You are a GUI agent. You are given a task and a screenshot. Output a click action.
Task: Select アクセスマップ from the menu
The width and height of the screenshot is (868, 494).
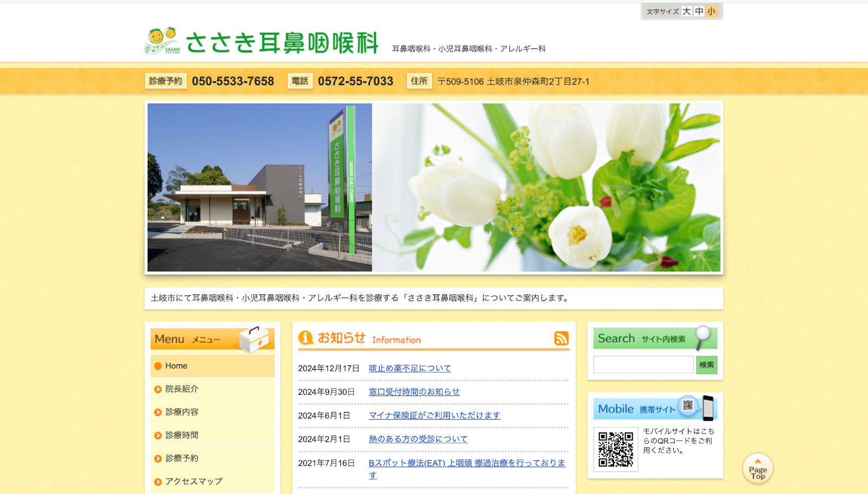194,481
